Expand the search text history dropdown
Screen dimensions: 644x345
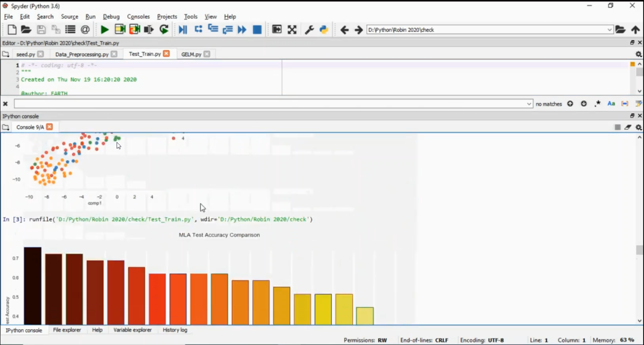[x=529, y=104]
